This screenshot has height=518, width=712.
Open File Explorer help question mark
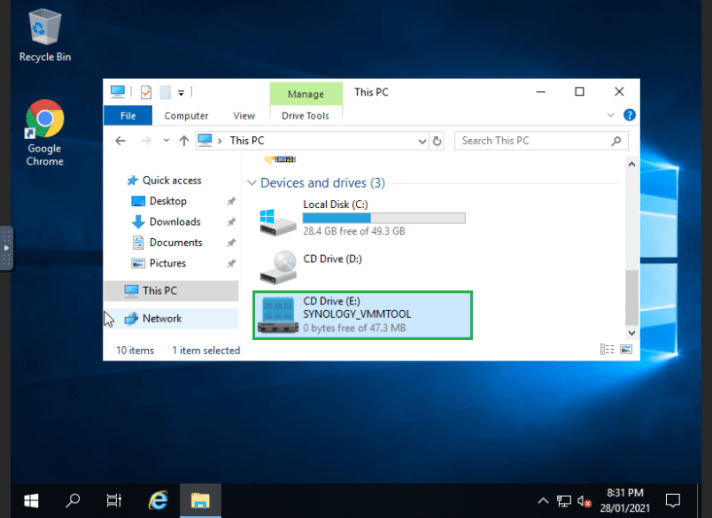629,116
